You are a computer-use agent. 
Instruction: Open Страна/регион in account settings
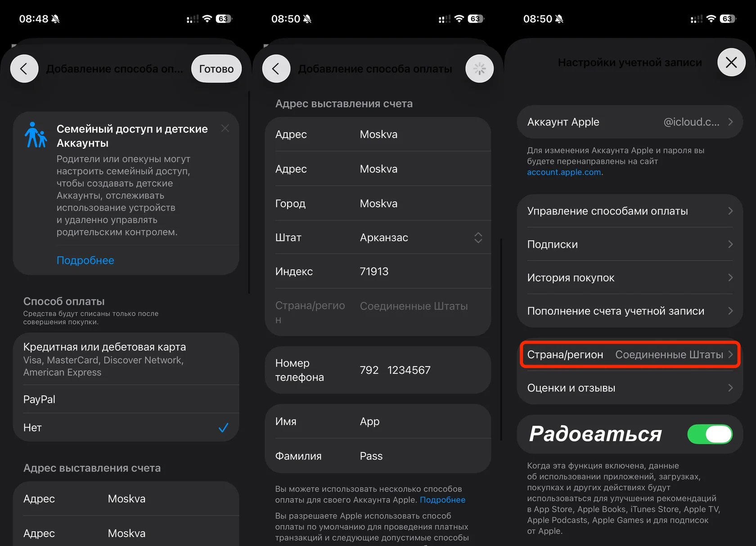pyautogui.click(x=630, y=355)
